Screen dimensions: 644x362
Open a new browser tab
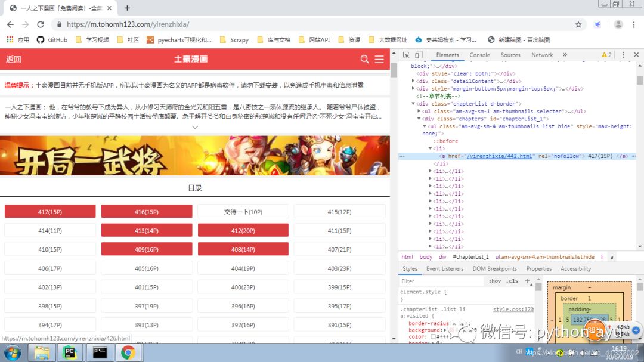tap(128, 8)
